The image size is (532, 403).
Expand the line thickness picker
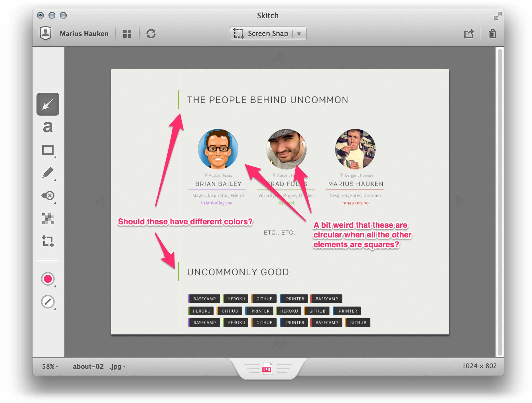48,302
